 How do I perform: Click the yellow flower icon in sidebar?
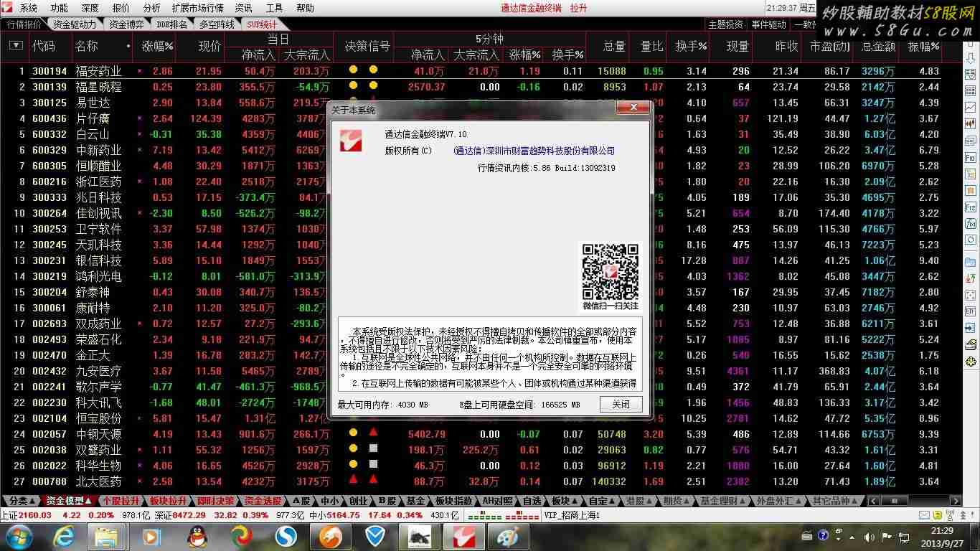click(x=970, y=362)
